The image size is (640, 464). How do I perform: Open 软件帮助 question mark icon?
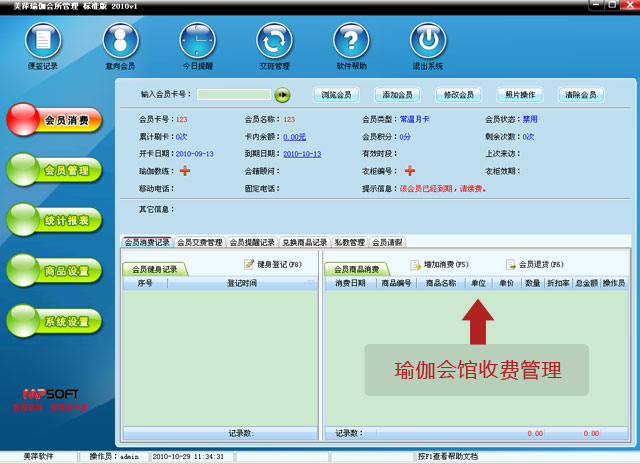pyautogui.click(x=350, y=43)
